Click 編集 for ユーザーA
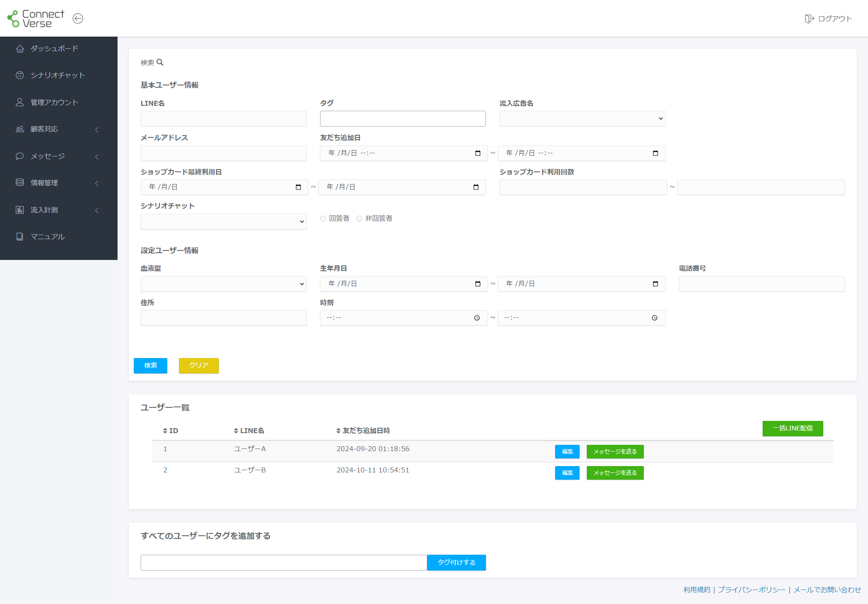The image size is (868, 604). (x=567, y=452)
